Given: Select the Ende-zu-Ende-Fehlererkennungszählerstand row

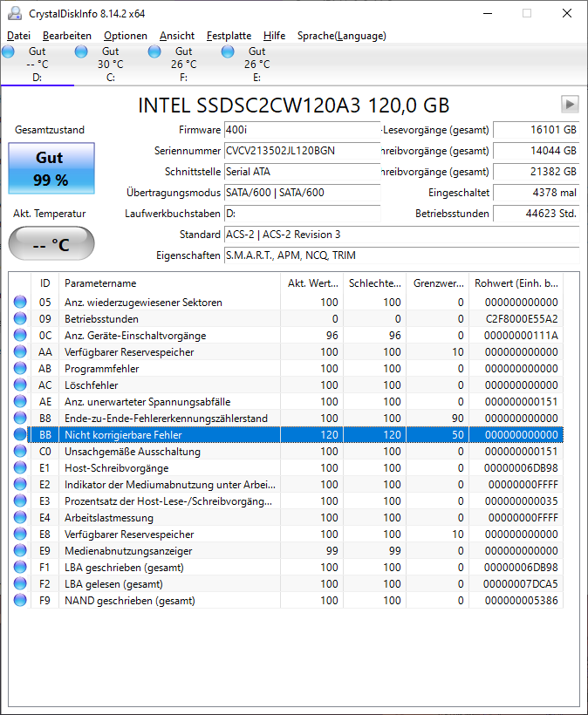Looking at the screenshot, I should pyautogui.click(x=286, y=418).
